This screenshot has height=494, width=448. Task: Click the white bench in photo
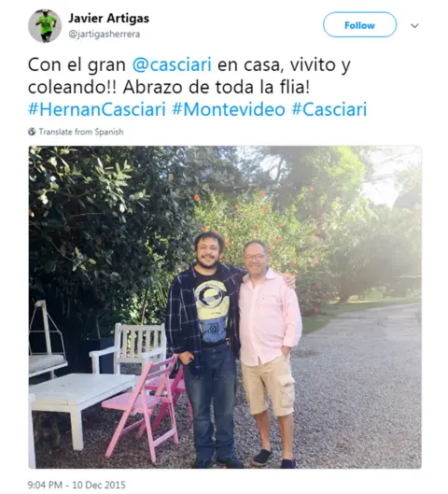click(129, 346)
